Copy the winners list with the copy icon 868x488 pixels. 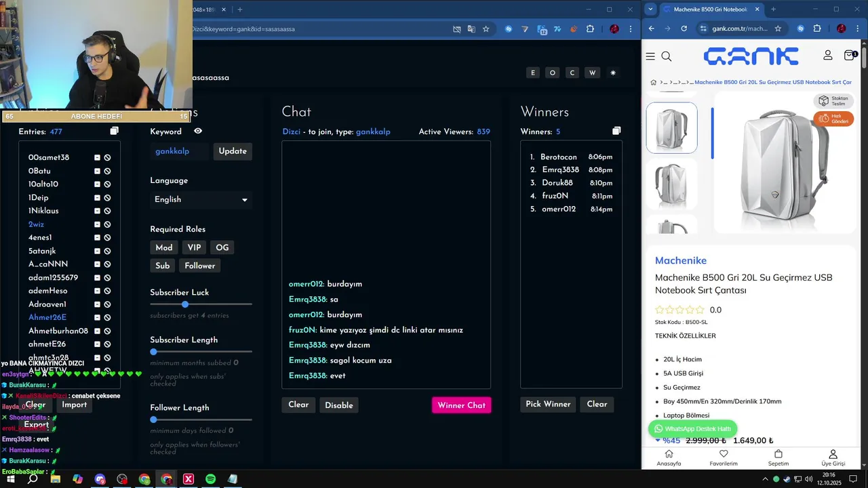[616, 131]
